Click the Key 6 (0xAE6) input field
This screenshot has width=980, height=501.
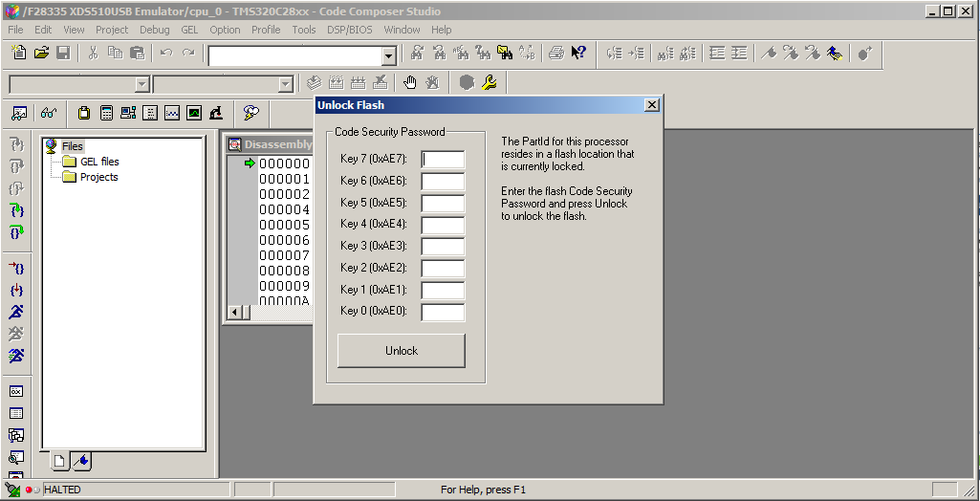coord(443,181)
